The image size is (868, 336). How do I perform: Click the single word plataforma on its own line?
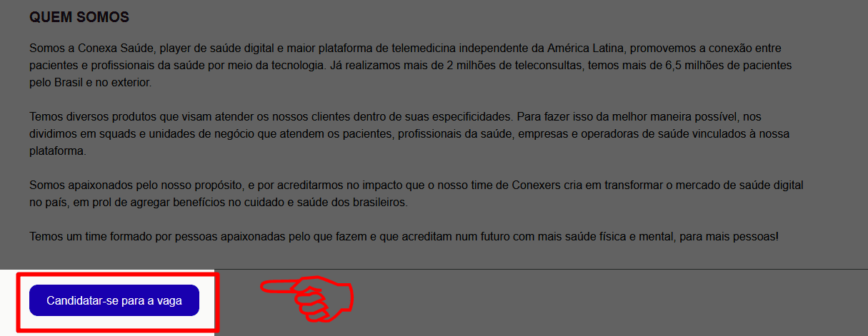coord(57,151)
